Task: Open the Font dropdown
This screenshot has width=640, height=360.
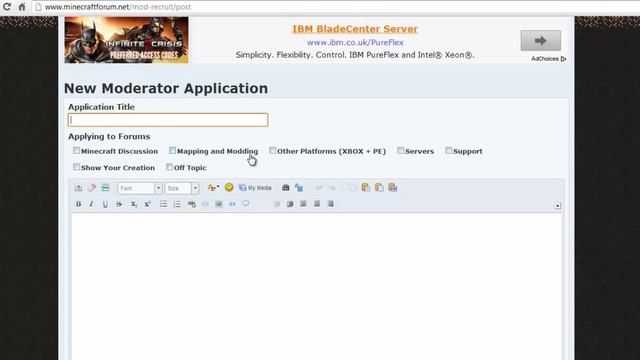Action: click(x=140, y=188)
